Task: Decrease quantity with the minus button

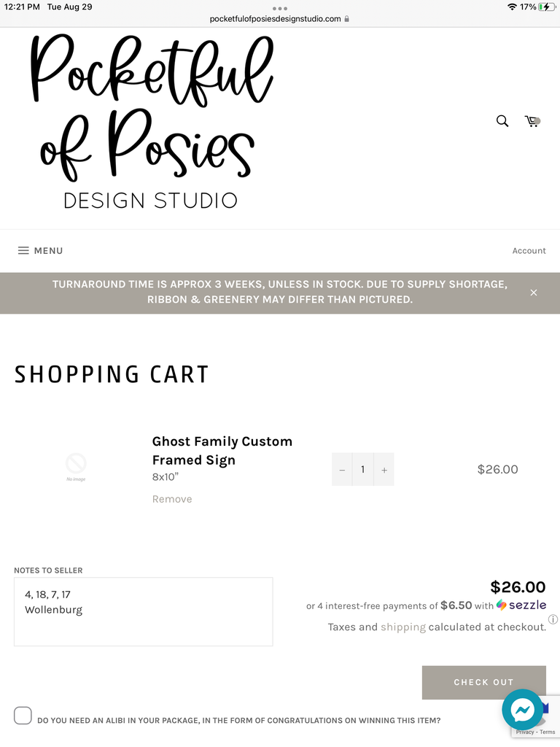Action: pos(342,470)
